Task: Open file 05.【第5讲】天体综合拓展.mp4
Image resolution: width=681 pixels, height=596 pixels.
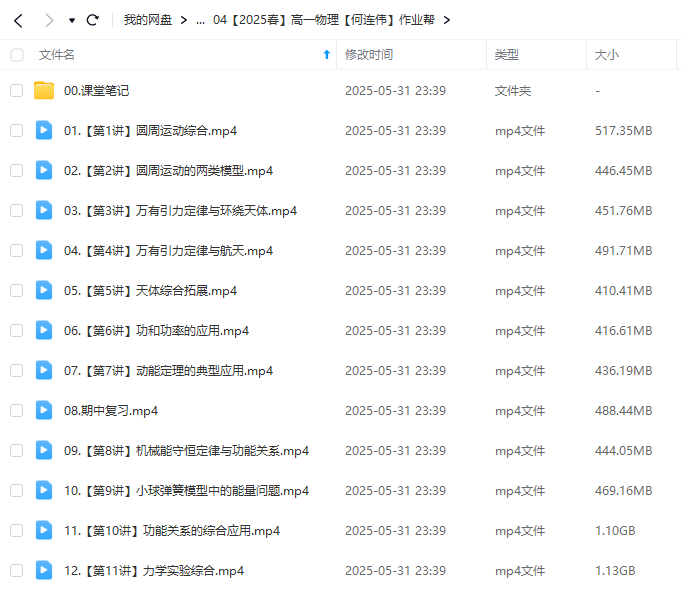Action: pyautogui.click(x=150, y=291)
